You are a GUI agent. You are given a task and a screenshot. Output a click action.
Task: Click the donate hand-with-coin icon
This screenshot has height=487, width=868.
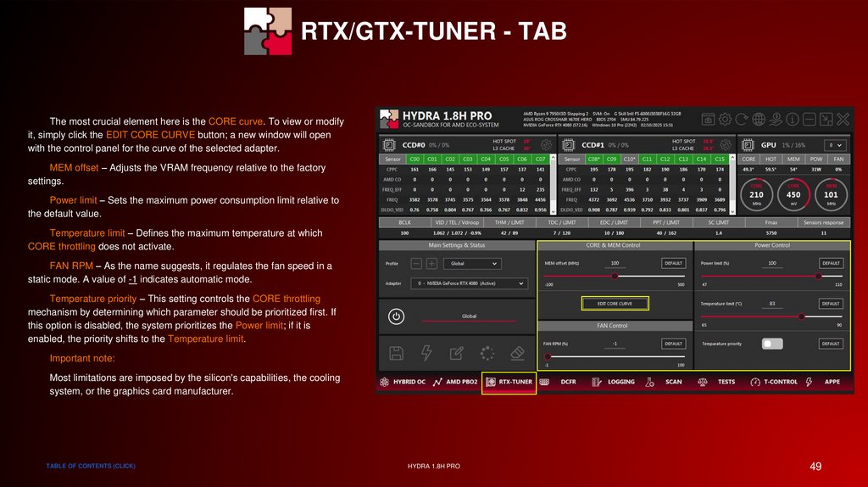point(776,119)
